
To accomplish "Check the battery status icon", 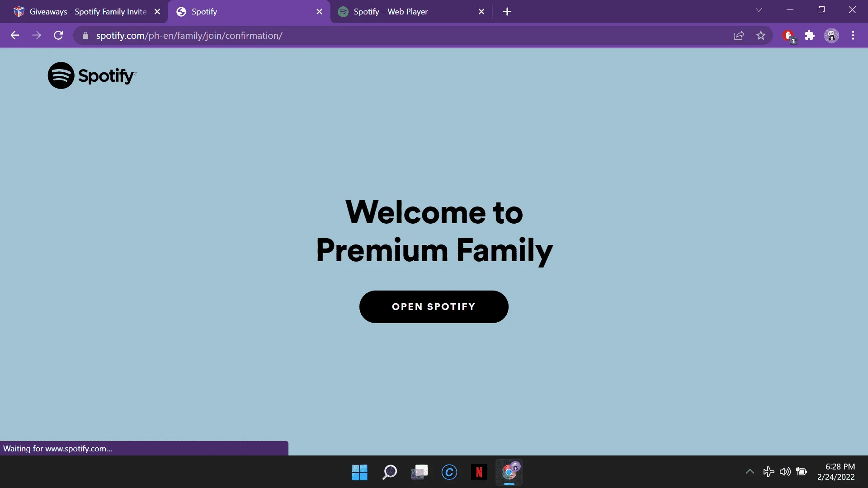I will tap(802, 472).
